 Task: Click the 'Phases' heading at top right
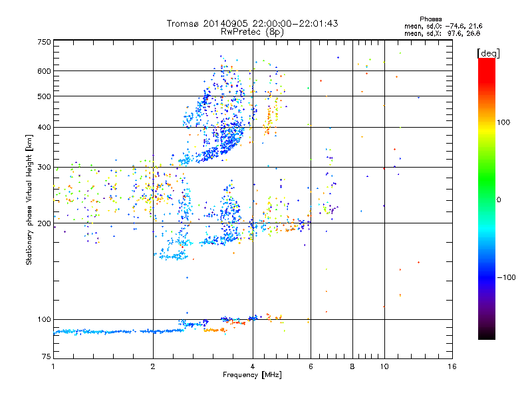(x=430, y=19)
